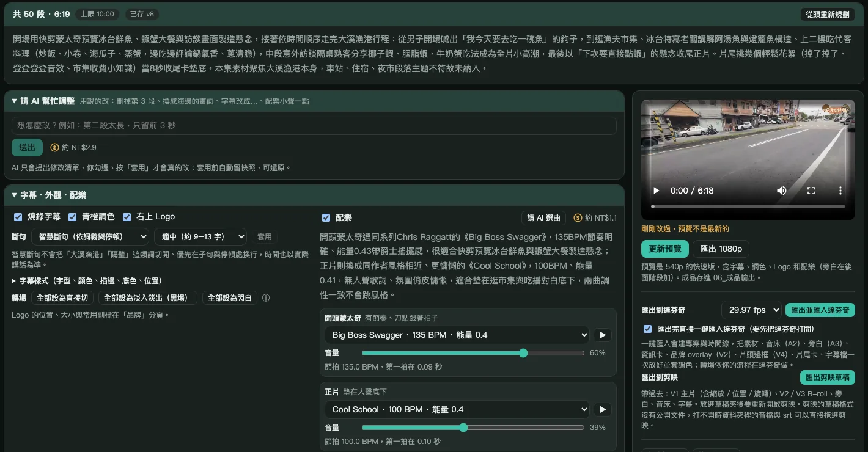Expand the 字幕樣式 section
Image resolution: width=868 pixels, height=452 pixels.
pos(87,281)
